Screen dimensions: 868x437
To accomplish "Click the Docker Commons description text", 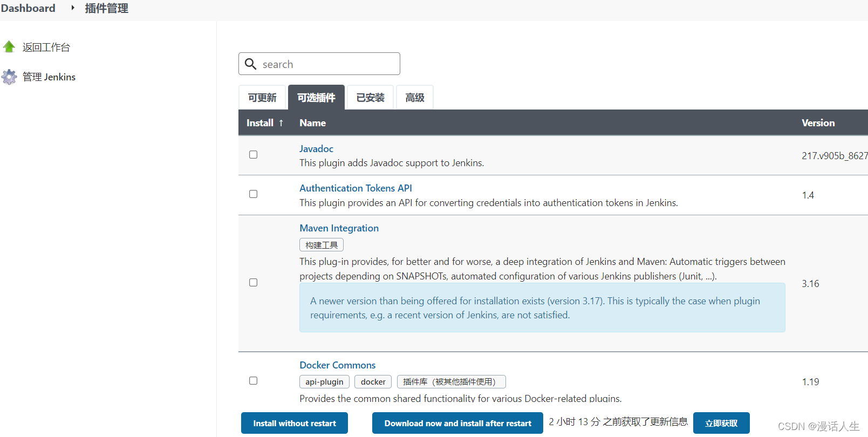I will click(x=460, y=398).
